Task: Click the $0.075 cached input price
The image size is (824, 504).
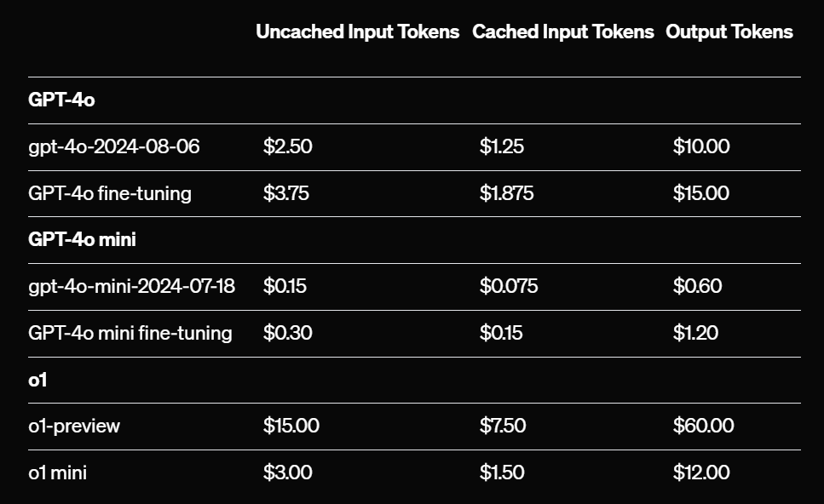Action: (509, 286)
